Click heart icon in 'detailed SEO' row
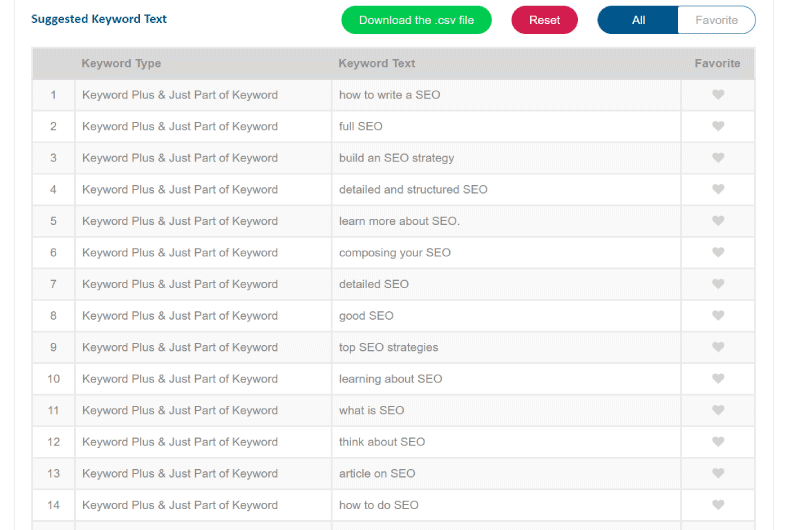 [x=718, y=284]
